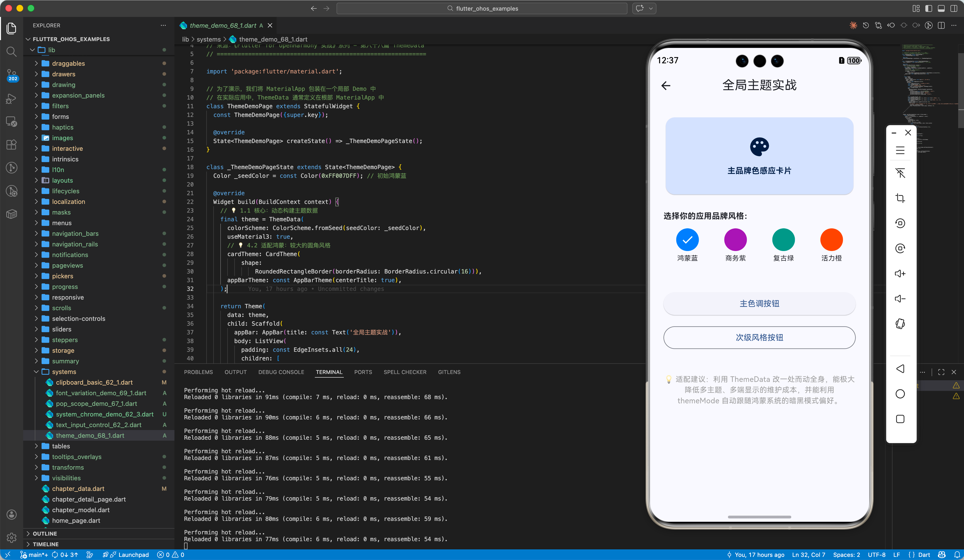Image resolution: width=964 pixels, height=560 pixels.
Task: Switch to the PROBLEMS panel tab
Action: click(x=198, y=372)
